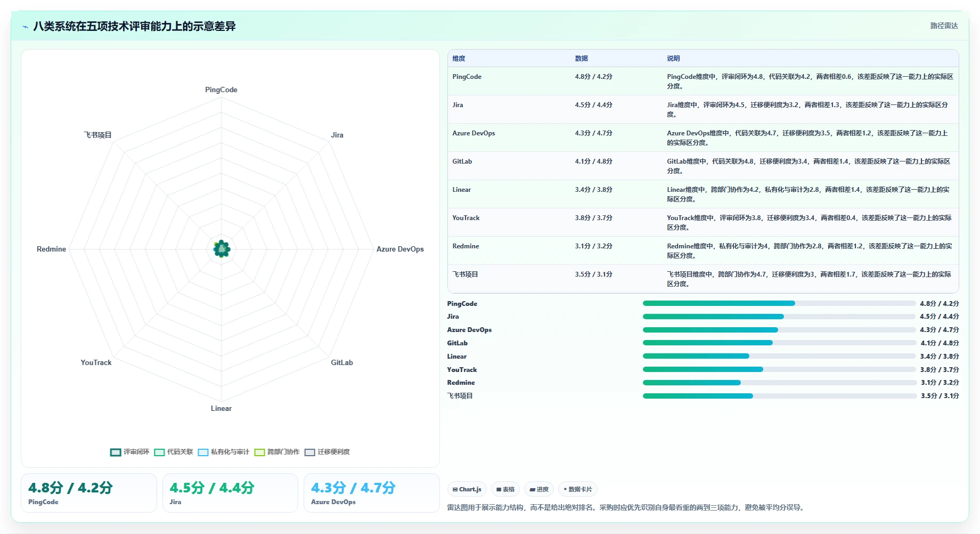This screenshot has width=980, height=534.
Task: Click the table cell 4.8分 / 4.2分
Action: click(x=593, y=77)
